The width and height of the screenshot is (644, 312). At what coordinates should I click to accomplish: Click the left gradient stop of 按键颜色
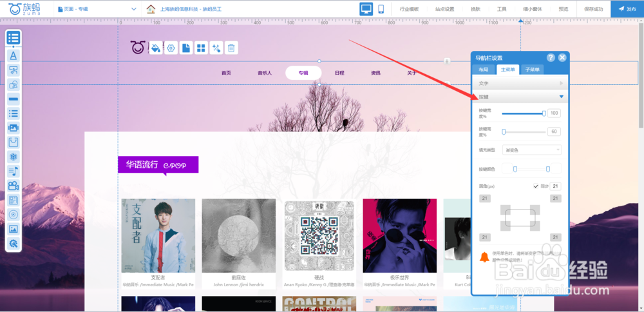[x=515, y=169]
